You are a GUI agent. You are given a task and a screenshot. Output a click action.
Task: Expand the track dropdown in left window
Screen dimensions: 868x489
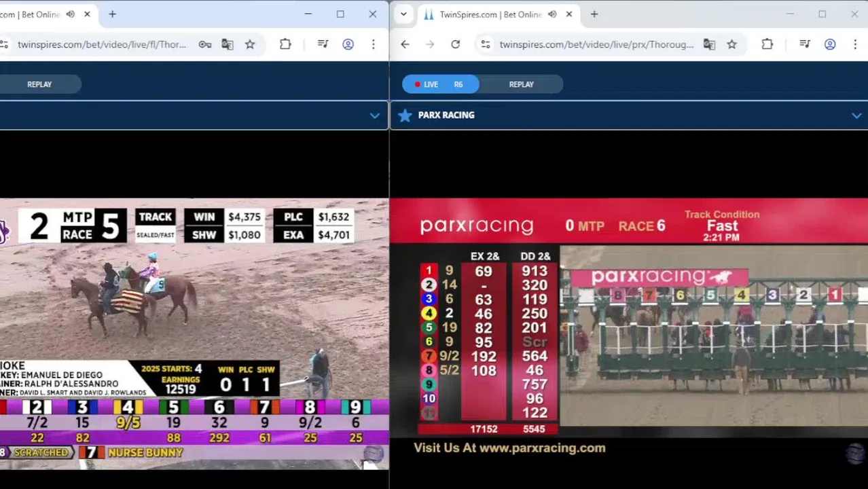click(x=374, y=115)
